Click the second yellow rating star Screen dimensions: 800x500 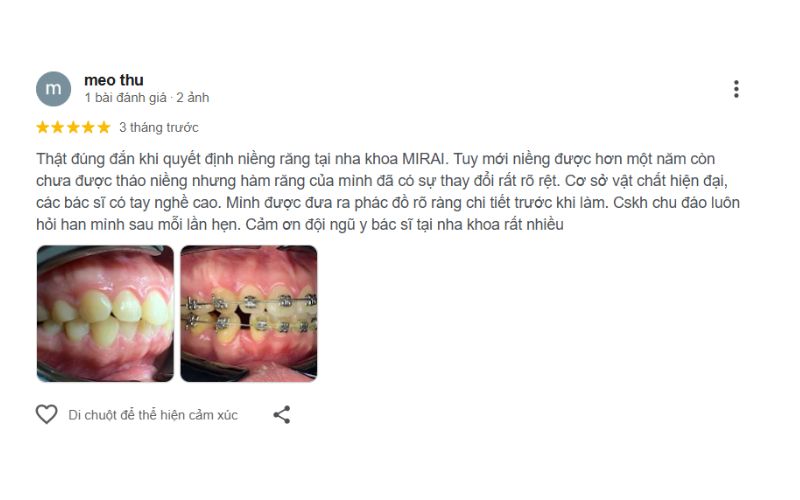coord(58,127)
